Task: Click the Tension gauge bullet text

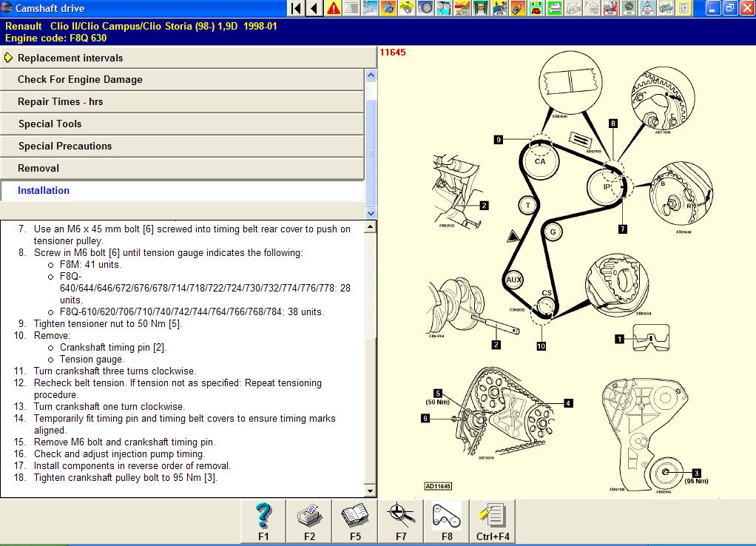Action: (x=92, y=360)
